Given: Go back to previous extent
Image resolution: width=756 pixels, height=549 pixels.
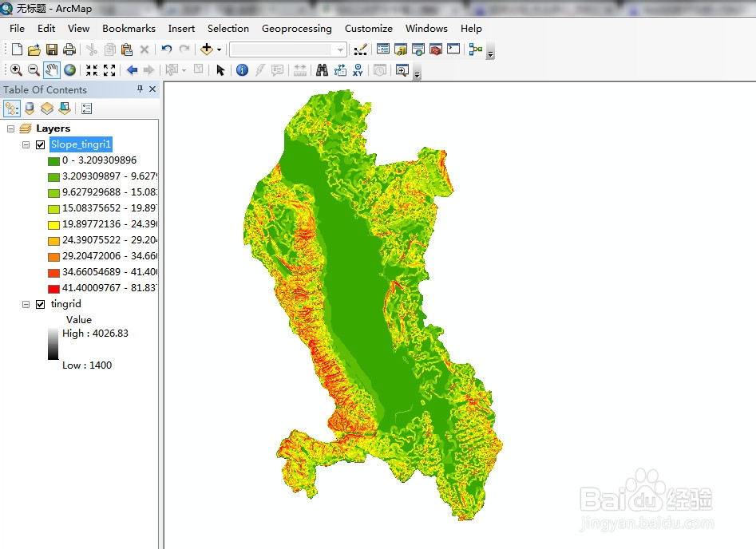Looking at the screenshot, I should tap(132, 70).
